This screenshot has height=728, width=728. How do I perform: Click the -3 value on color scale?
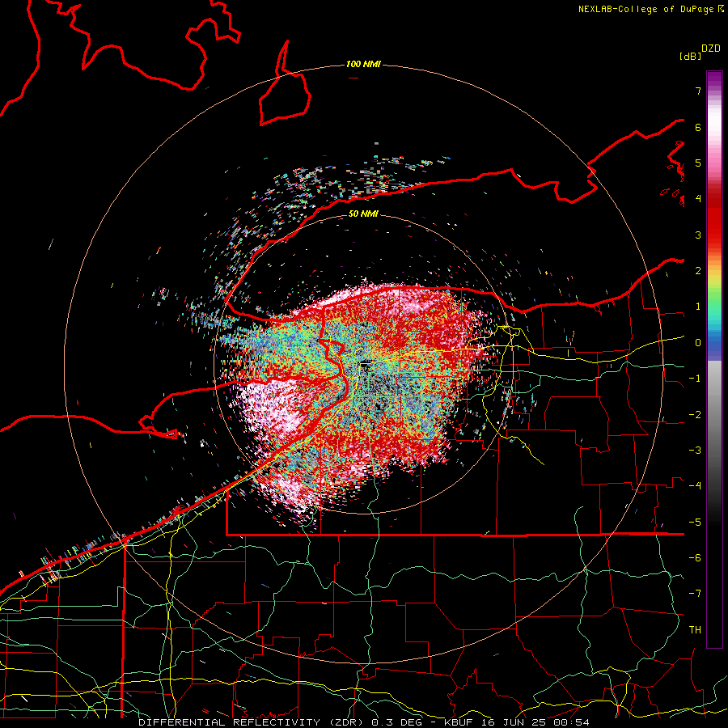[x=695, y=451]
